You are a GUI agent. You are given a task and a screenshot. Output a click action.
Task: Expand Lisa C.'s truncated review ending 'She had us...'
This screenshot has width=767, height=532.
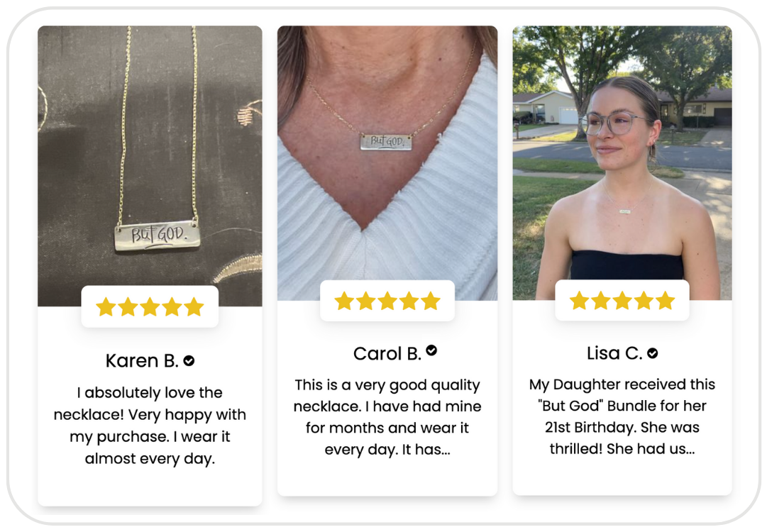(x=622, y=416)
